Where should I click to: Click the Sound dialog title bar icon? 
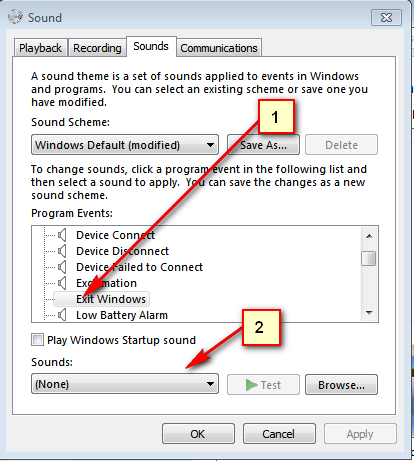(x=15, y=17)
